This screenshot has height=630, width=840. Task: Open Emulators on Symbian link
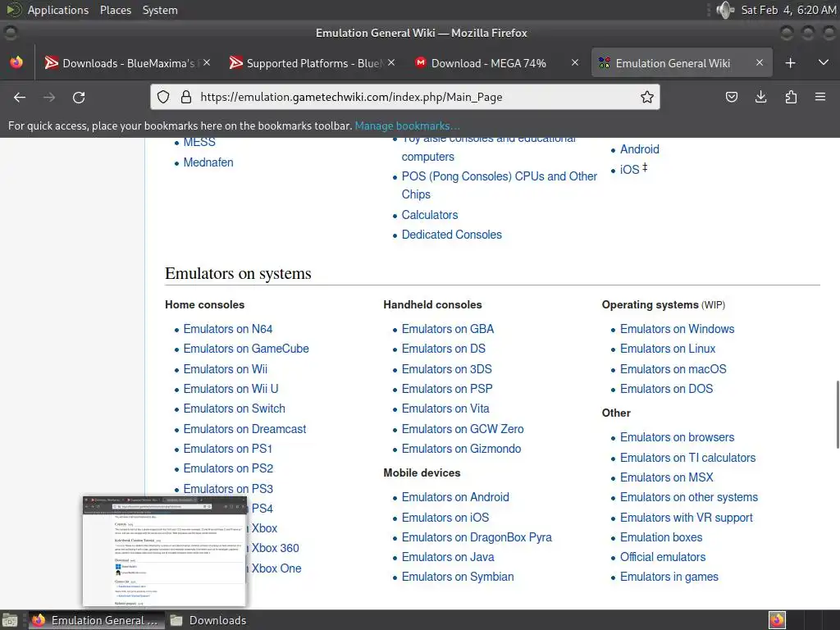458,577
